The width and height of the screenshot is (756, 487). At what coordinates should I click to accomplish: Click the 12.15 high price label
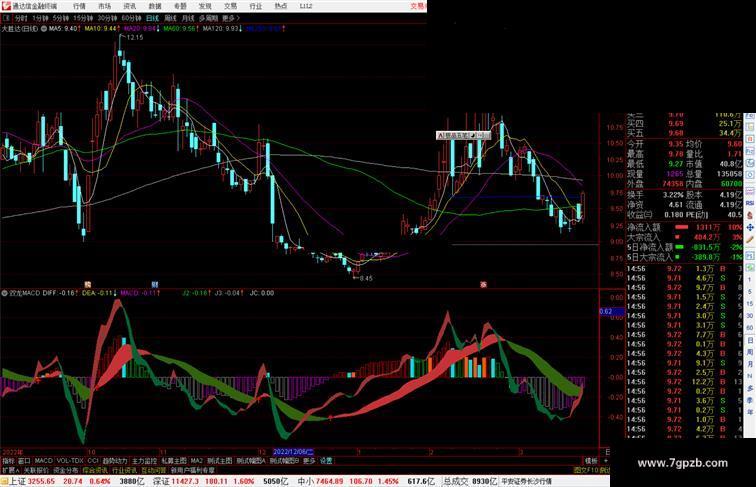tap(135, 37)
